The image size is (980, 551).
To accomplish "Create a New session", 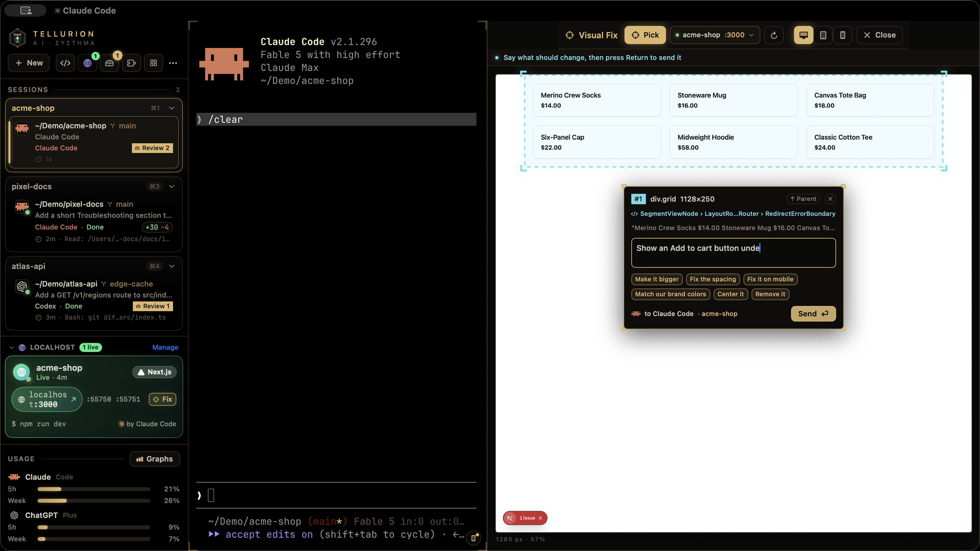I will point(29,63).
